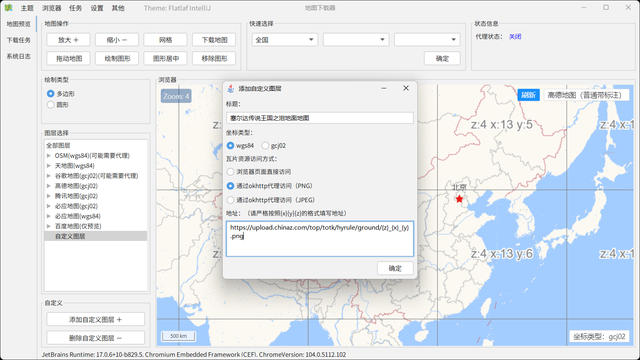Screen dimensions: 640x360
Task: Expand the OSM(wgs84) layer tree node
Action: (x=49, y=156)
